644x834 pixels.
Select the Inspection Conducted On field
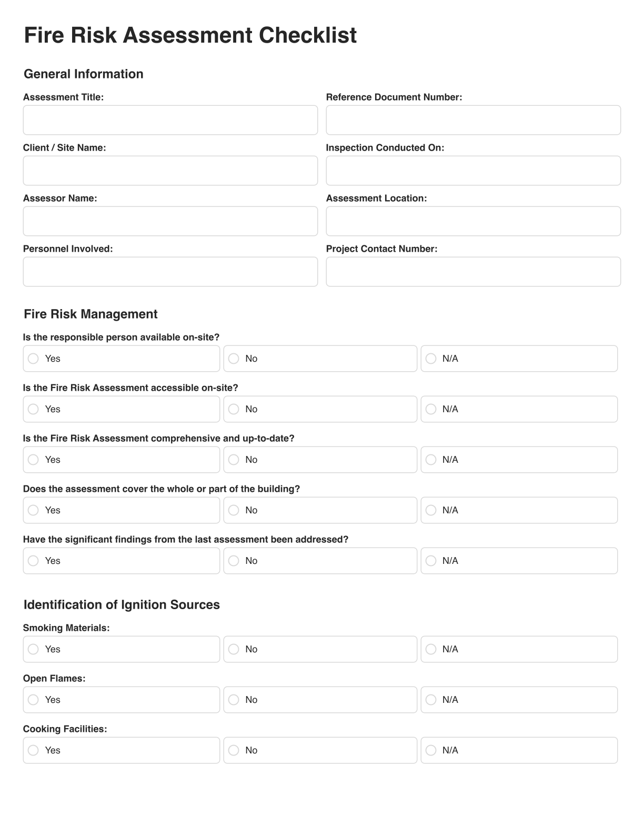[x=473, y=171]
